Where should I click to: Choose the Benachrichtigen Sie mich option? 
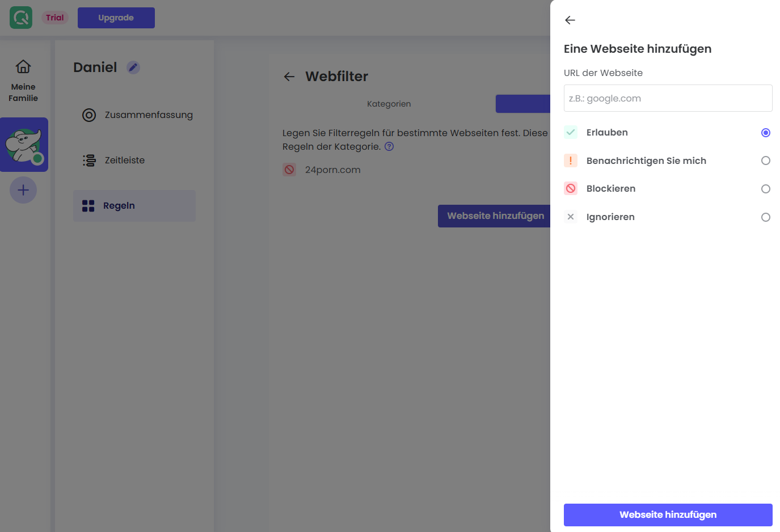pyautogui.click(x=765, y=161)
